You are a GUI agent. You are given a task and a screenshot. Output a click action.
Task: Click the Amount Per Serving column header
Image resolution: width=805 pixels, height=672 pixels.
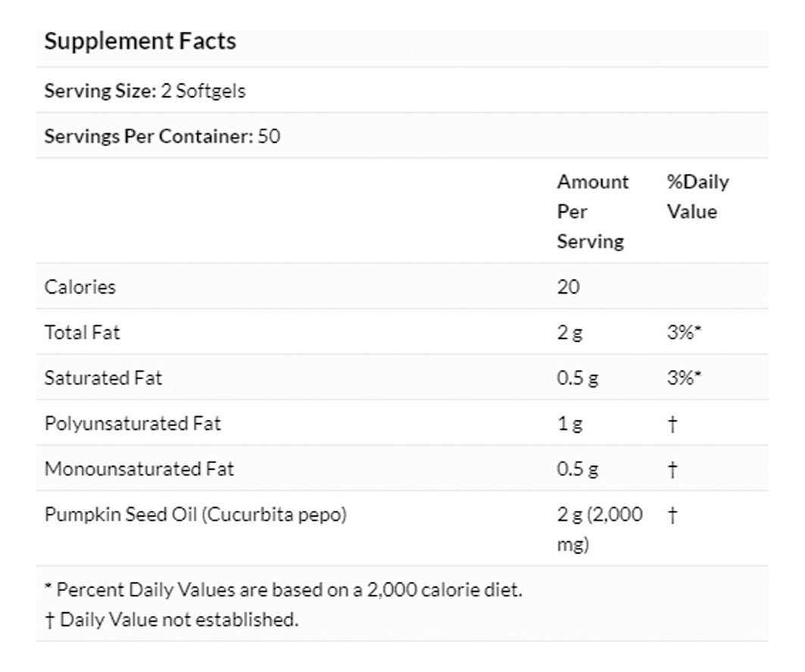(x=592, y=212)
